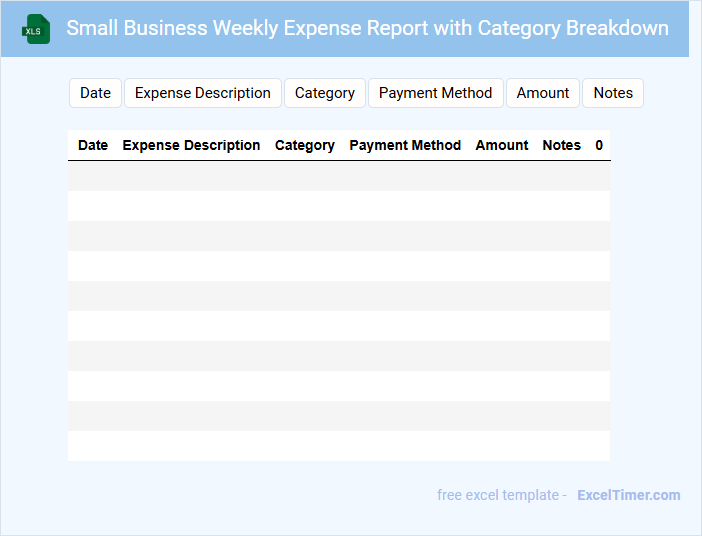
Task: Choose the Payment Method tag button
Action: coord(436,93)
